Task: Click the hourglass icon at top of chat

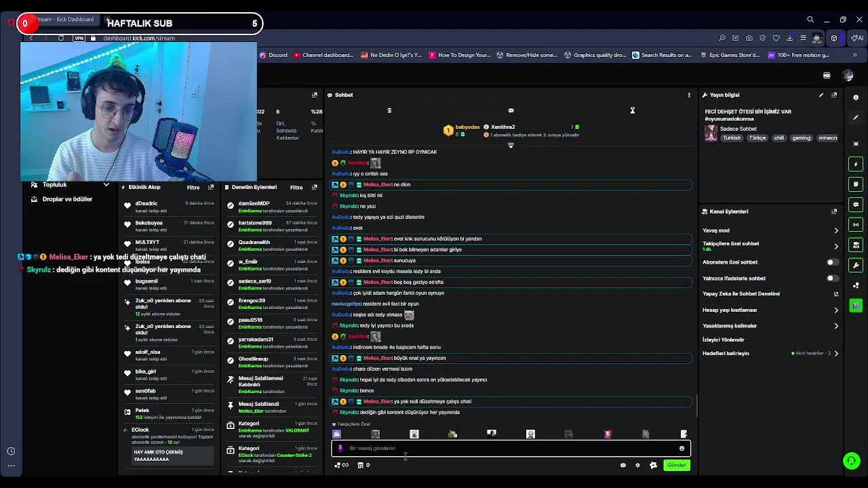Action: pyautogui.click(x=632, y=110)
